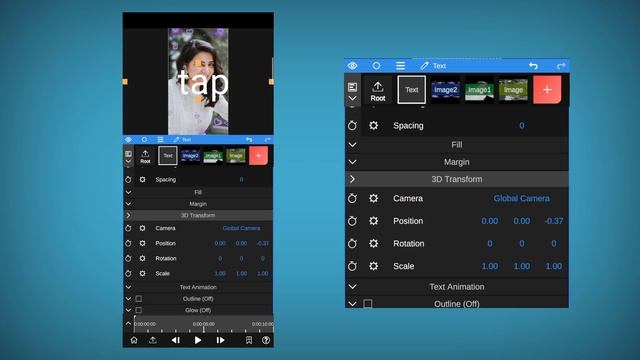Click Scale stopwatch icon in enlarged panel
Screen dimensions: 640x360
(x=352, y=266)
